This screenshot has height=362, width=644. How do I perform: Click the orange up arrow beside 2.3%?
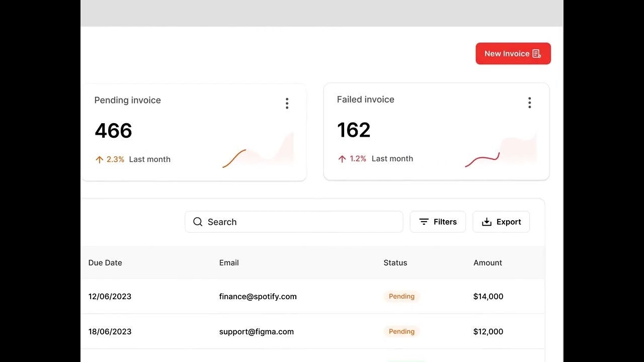(99, 159)
